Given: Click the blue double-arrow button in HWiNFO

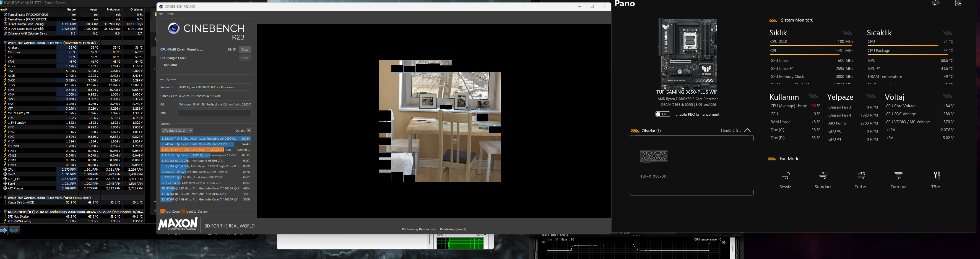Looking at the screenshot, I should [x=14, y=231].
